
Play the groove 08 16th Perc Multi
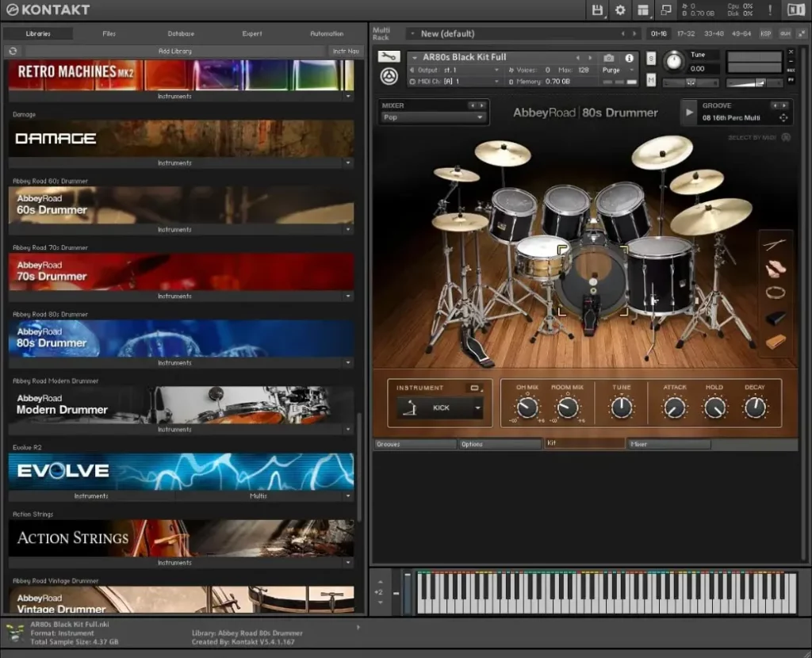[x=688, y=111]
